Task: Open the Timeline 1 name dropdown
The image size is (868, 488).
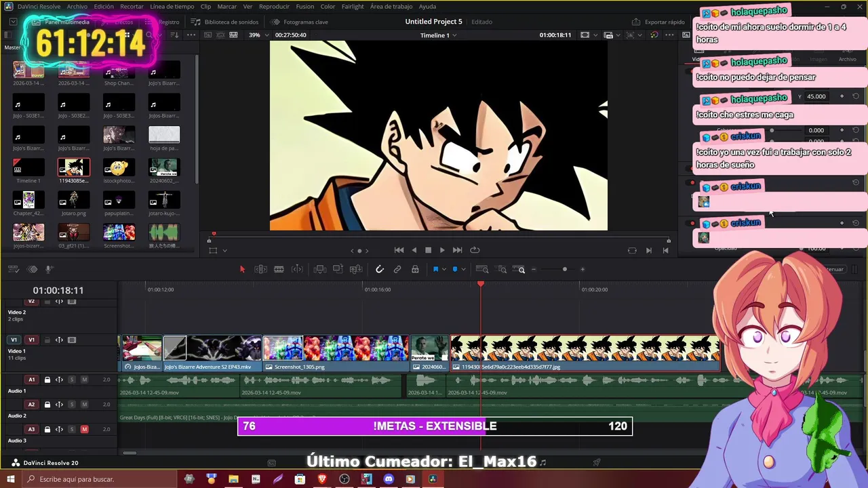Action: (438, 35)
